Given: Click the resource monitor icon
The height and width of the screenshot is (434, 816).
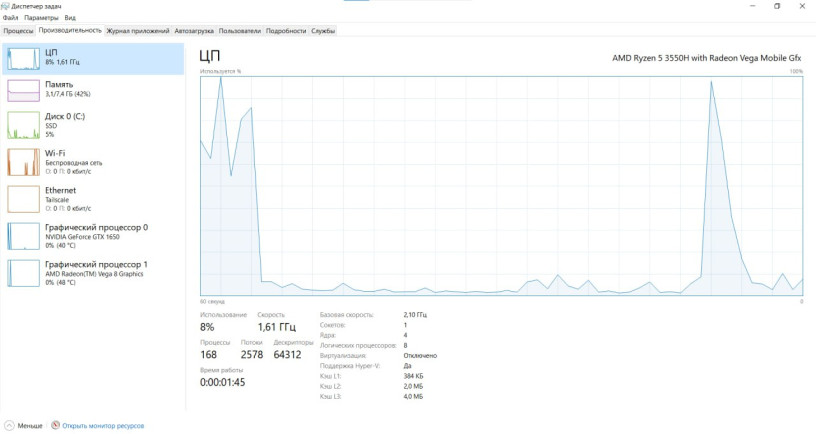Looking at the screenshot, I should click(56, 426).
